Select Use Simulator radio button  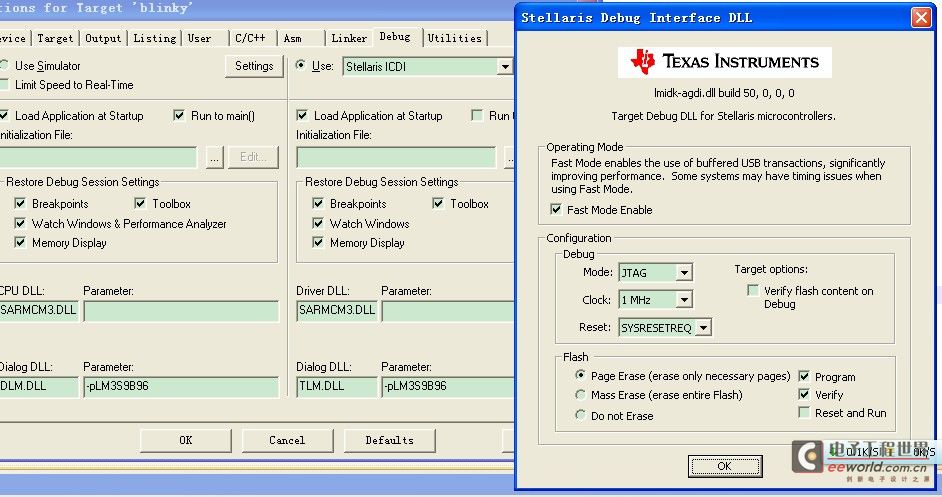pos(4,65)
